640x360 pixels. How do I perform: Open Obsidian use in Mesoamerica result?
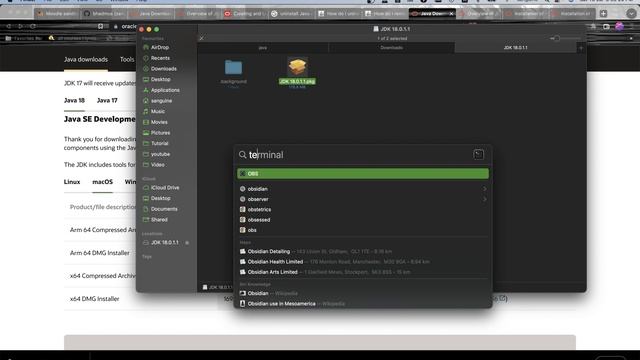[x=363, y=304]
